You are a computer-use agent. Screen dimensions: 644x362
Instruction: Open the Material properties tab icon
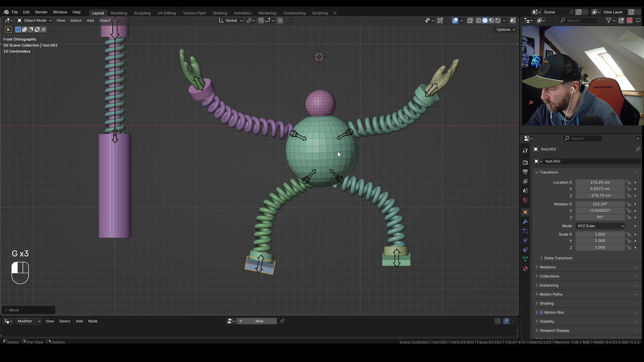525,268
